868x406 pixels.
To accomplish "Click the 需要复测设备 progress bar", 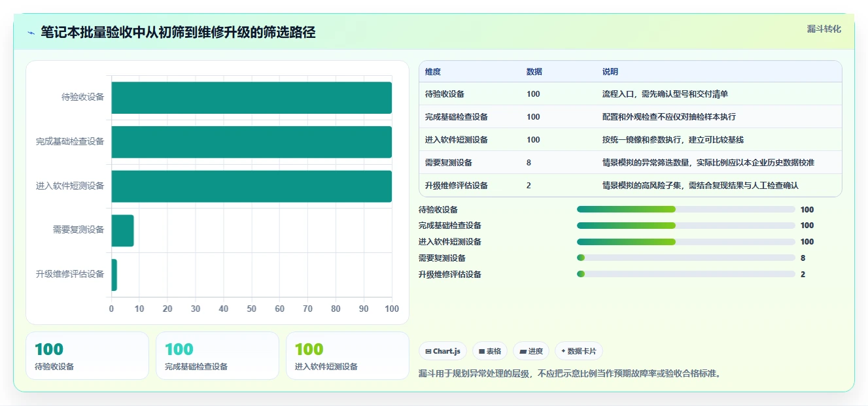I will [x=686, y=258].
